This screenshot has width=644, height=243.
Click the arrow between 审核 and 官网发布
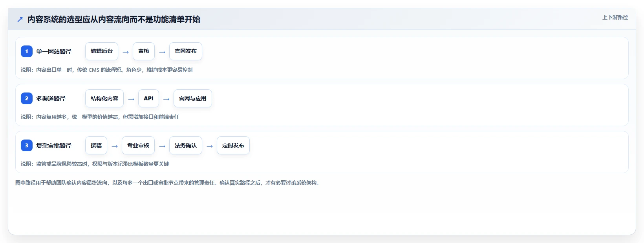(162, 52)
